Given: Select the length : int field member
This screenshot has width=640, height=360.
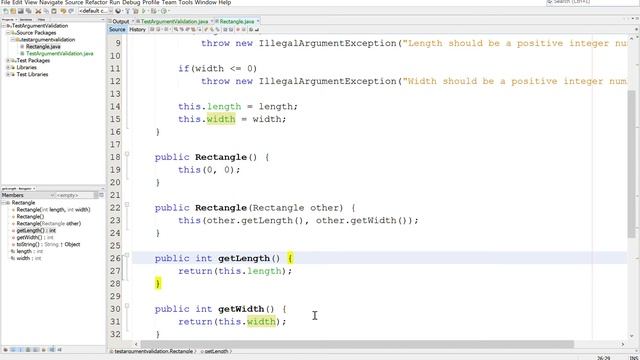Looking at the screenshot, I should point(29,251).
